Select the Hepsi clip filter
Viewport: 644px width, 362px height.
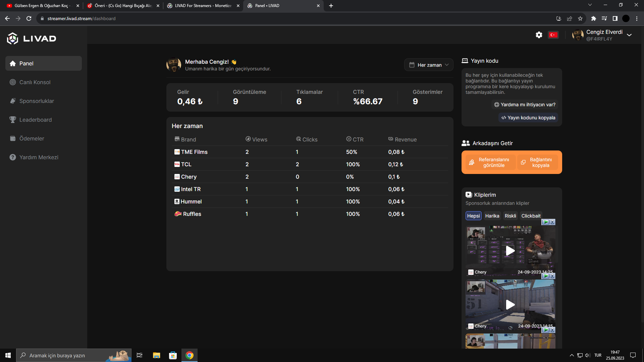[473, 216]
